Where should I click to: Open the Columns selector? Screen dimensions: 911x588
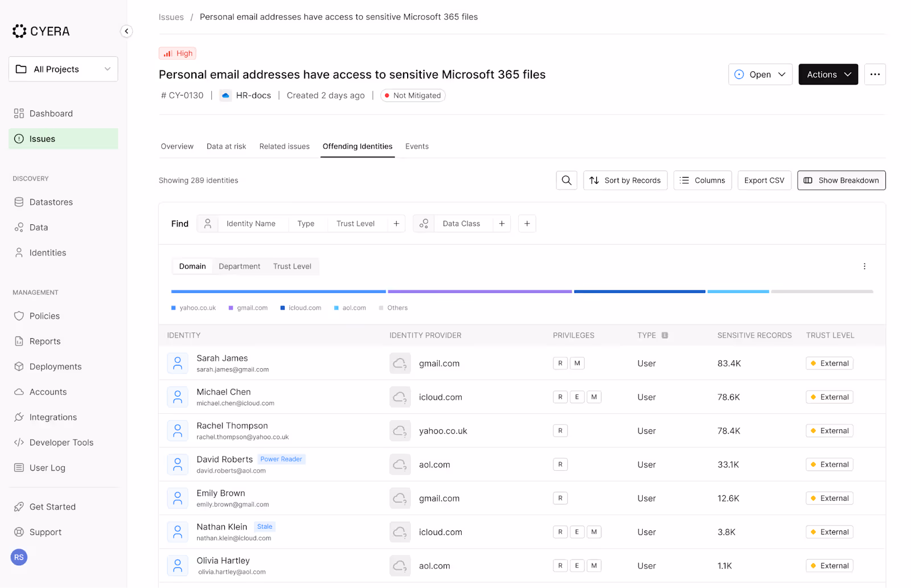[x=703, y=180]
